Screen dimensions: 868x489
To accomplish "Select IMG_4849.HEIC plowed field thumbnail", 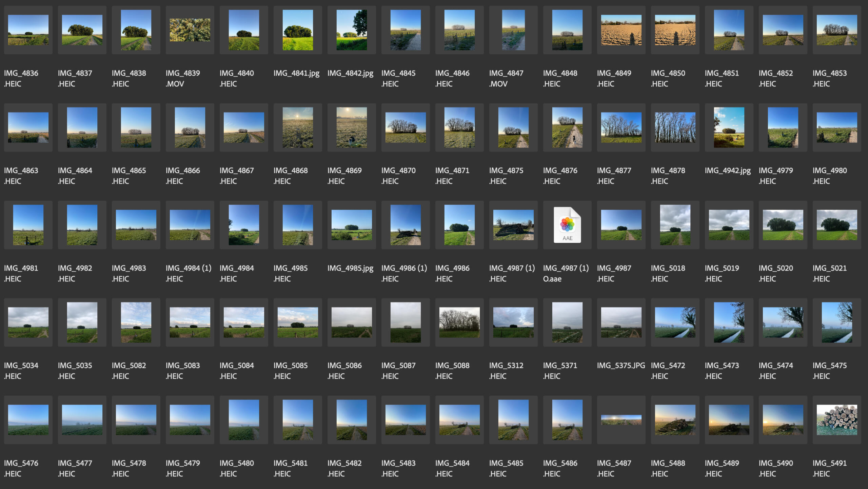I will [621, 30].
